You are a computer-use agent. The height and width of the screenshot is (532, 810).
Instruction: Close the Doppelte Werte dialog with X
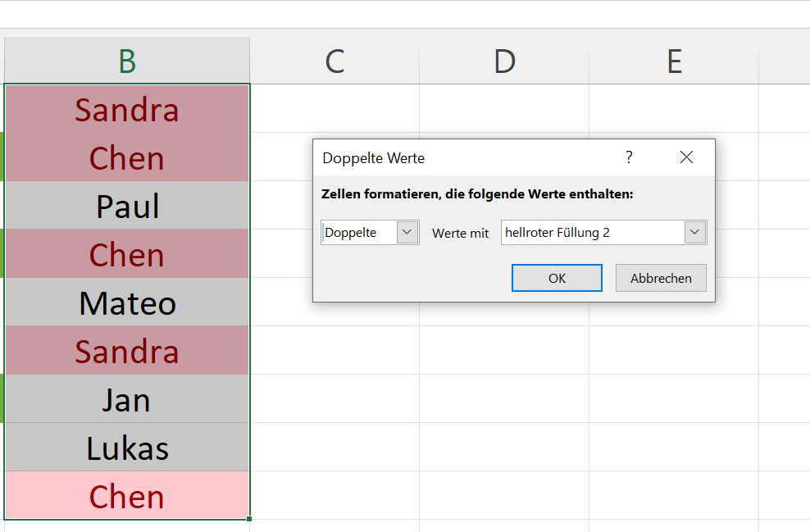686,157
